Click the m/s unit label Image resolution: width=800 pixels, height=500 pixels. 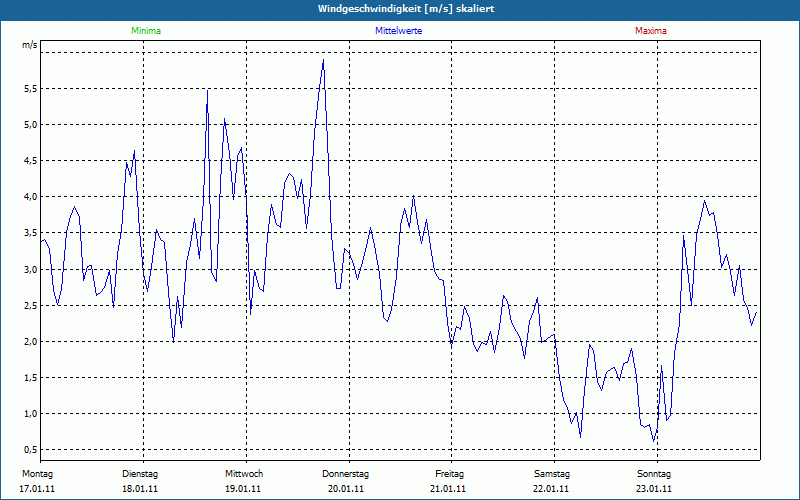pyautogui.click(x=30, y=45)
